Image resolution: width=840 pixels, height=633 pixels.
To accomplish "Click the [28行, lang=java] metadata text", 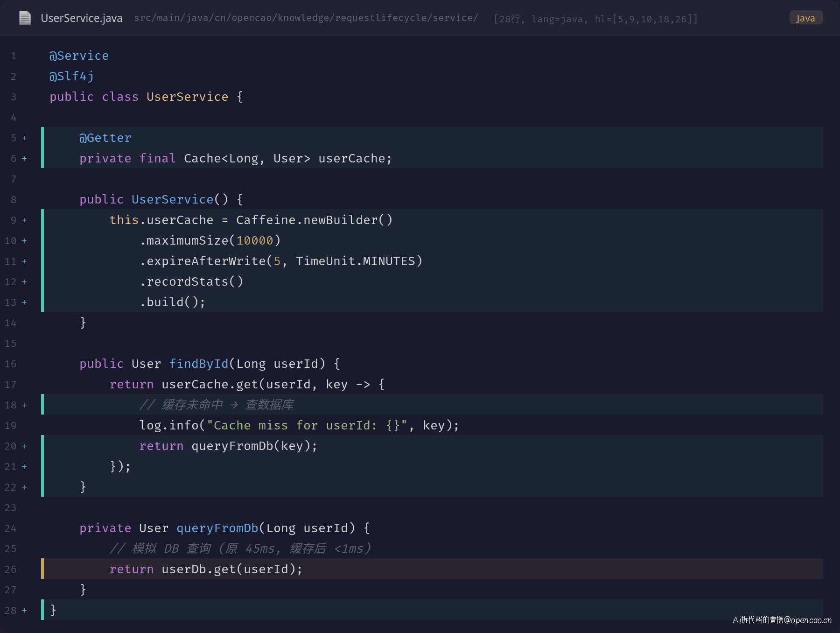I will tap(596, 19).
